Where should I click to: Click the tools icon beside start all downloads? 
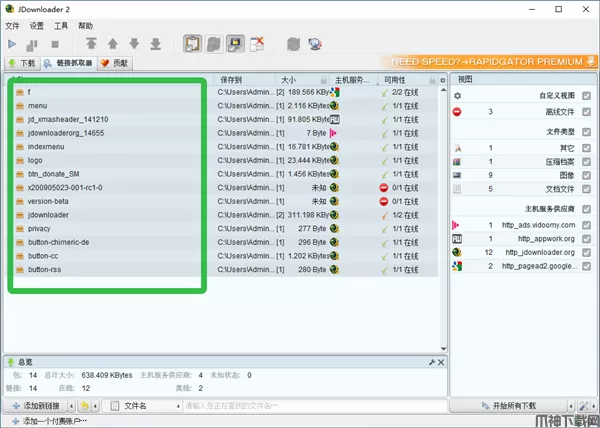click(x=584, y=406)
